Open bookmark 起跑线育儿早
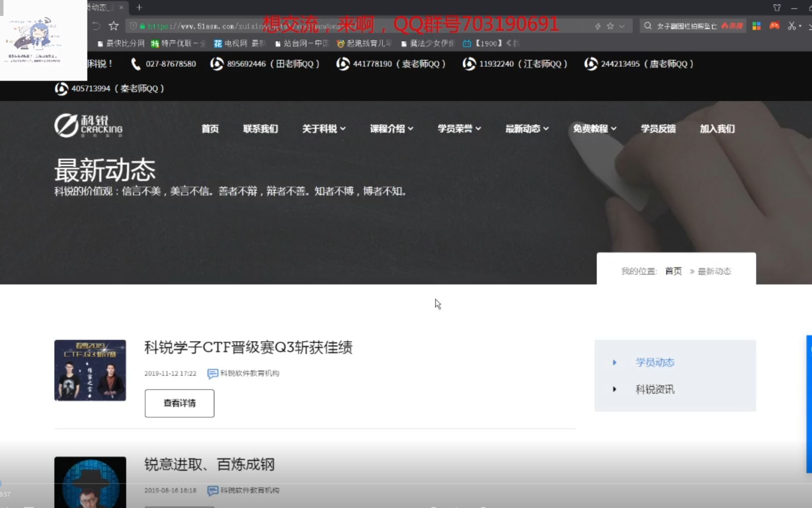The width and height of the screenshot is (812, 508). (364, 43)
